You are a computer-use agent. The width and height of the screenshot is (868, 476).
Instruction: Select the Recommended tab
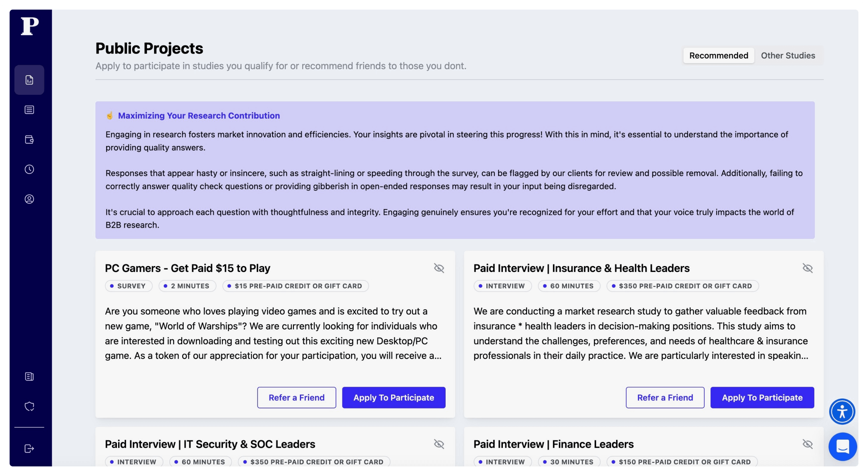(x=719, y=56)
